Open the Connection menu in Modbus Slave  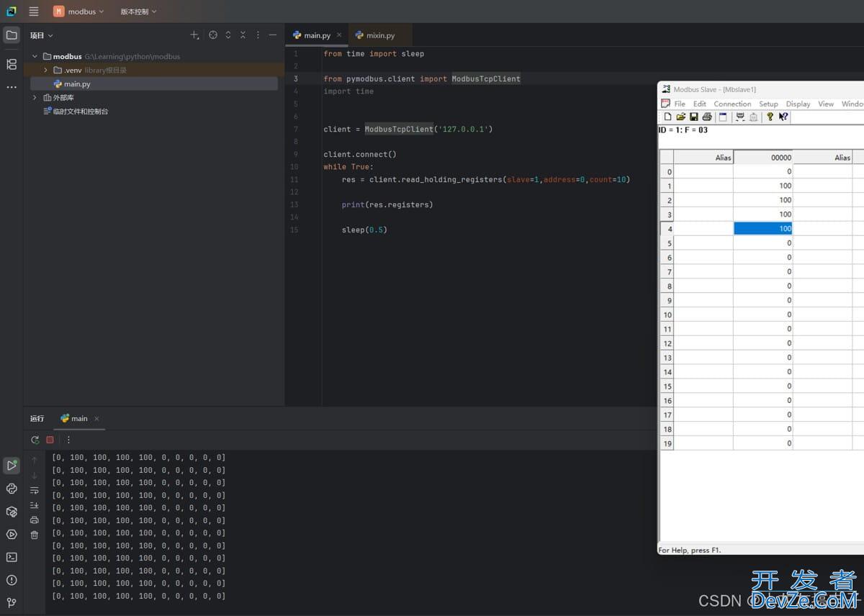732,104
